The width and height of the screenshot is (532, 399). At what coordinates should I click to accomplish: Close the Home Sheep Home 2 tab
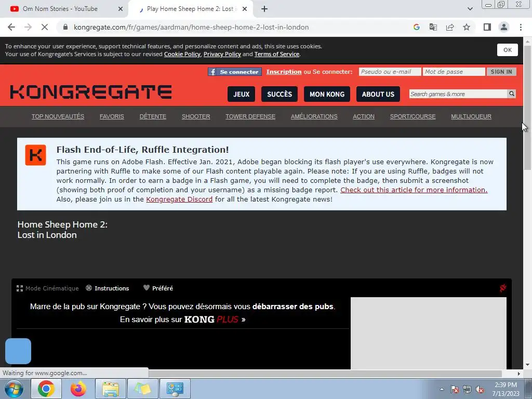(x=245, y=9)
